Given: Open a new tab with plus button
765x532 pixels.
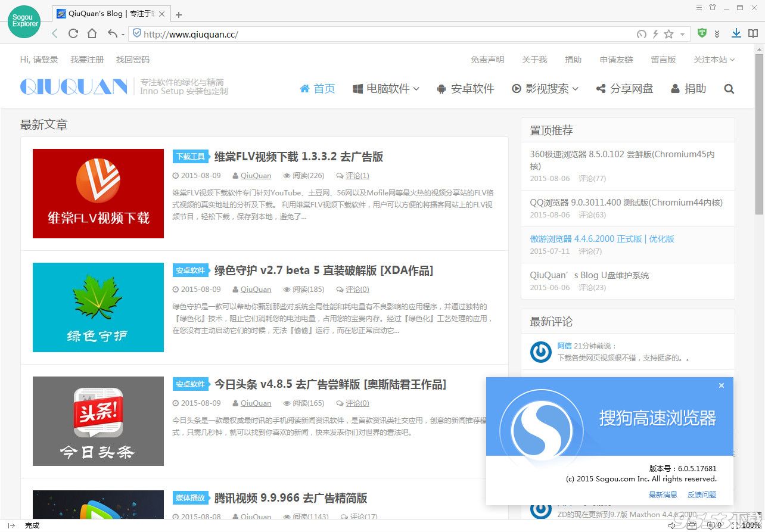Looking at the screenshot, I should pos(179,14).
